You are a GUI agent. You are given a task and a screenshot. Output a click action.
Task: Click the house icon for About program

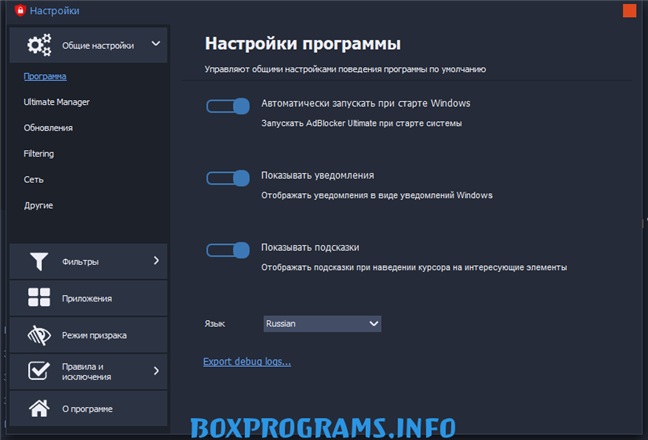[39, 408]
